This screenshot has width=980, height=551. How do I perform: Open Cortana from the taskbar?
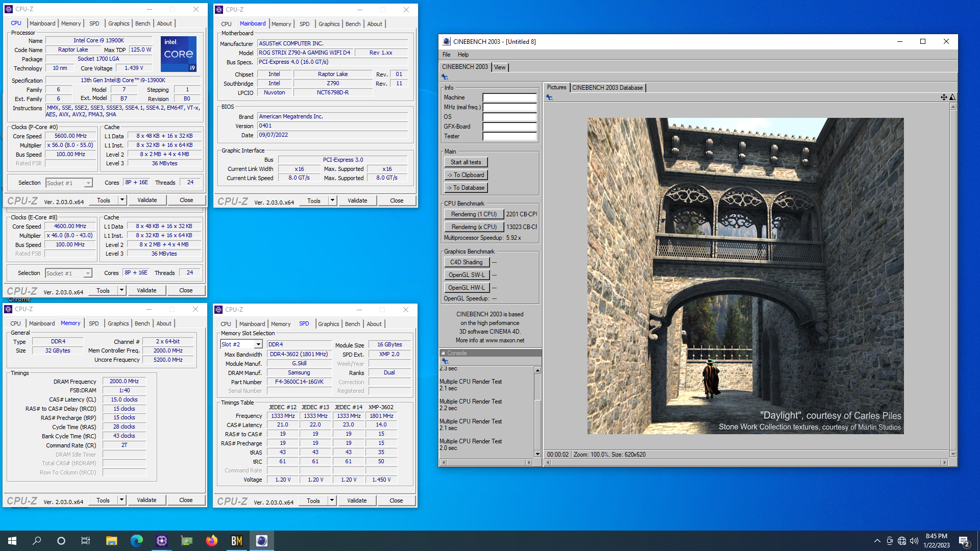(61, 541)
